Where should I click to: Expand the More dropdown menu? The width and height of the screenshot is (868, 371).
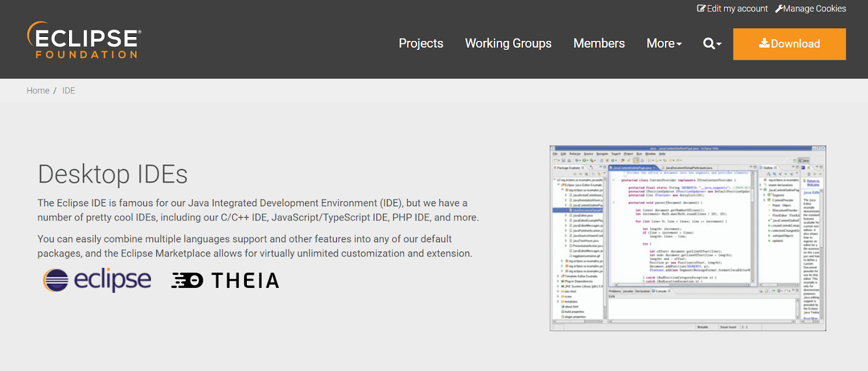tap(664, 43)
